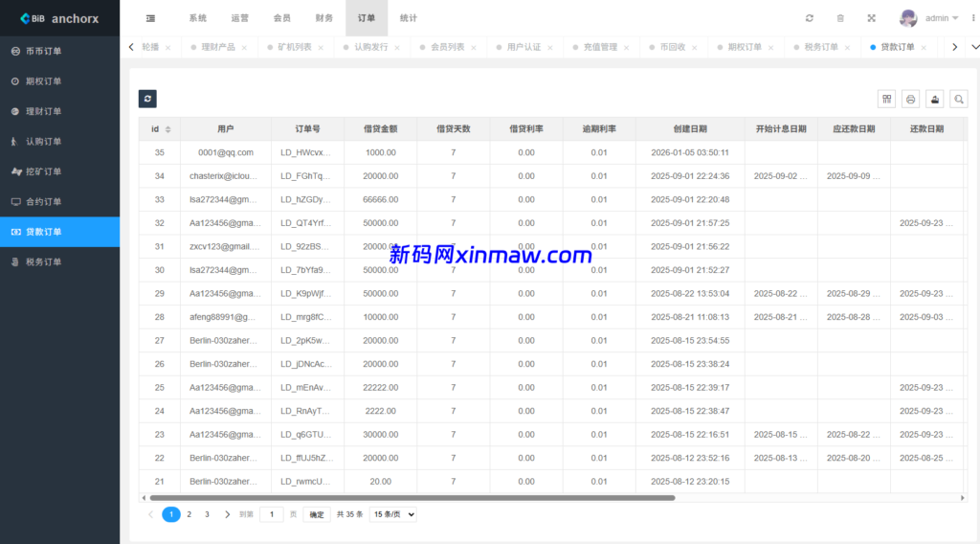Close the 税务订单 tab

848,48
